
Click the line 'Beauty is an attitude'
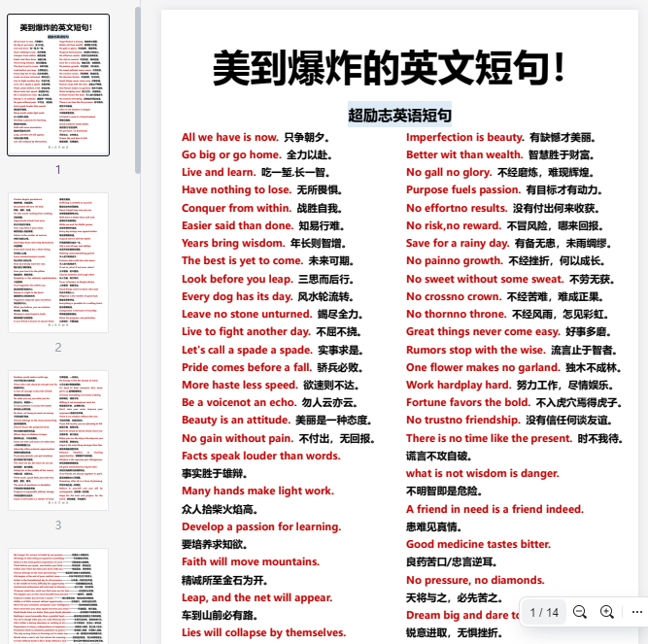[236, 420]
